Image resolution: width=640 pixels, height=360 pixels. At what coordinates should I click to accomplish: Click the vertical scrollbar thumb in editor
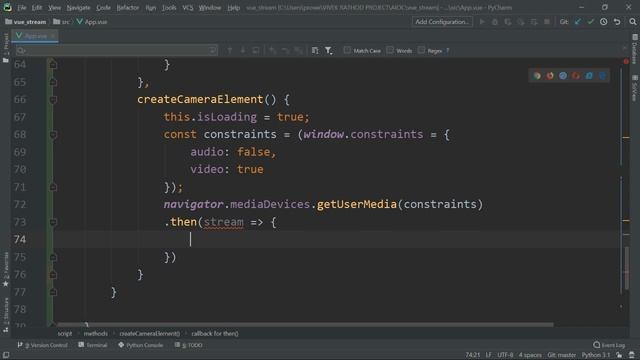pos(627,269)
